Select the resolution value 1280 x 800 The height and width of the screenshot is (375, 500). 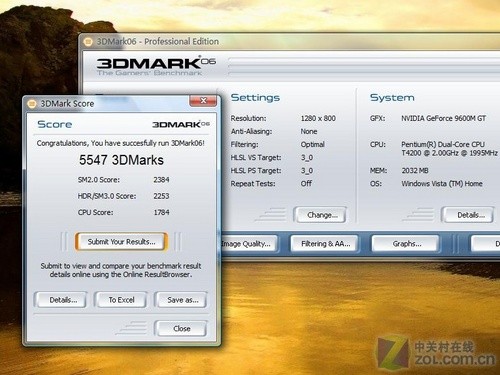[318, 118]
